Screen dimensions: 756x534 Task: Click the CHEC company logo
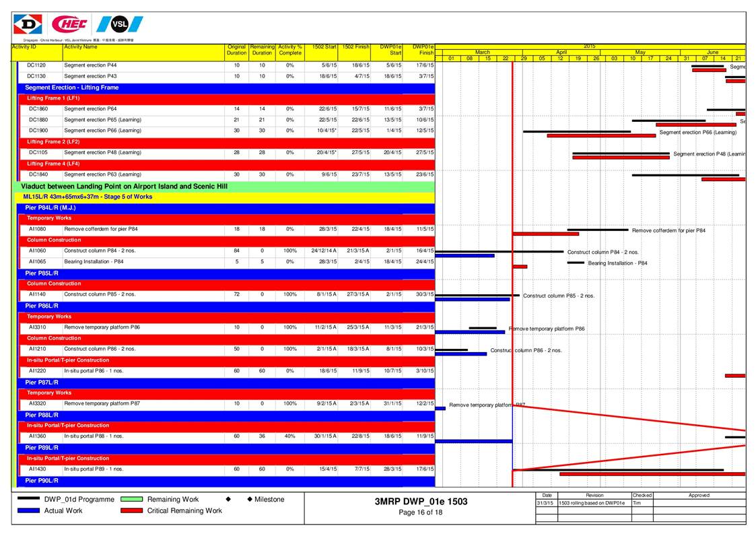click(69, 24)
